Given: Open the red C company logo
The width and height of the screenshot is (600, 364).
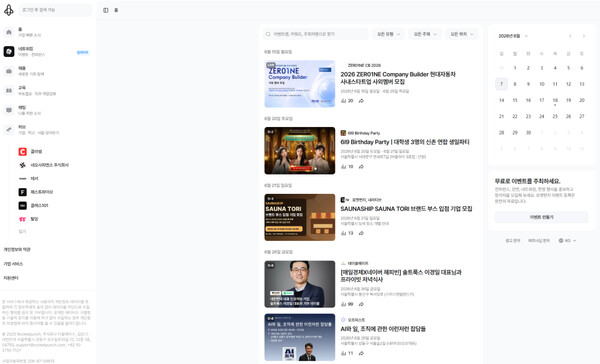Looking at the screenshot, I should (23, 152).
